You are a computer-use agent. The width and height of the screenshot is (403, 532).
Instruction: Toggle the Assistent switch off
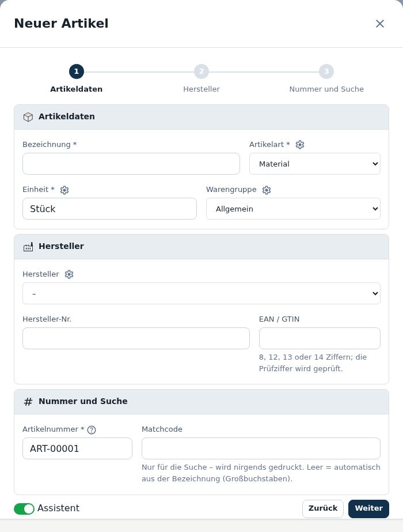[24, 508]
